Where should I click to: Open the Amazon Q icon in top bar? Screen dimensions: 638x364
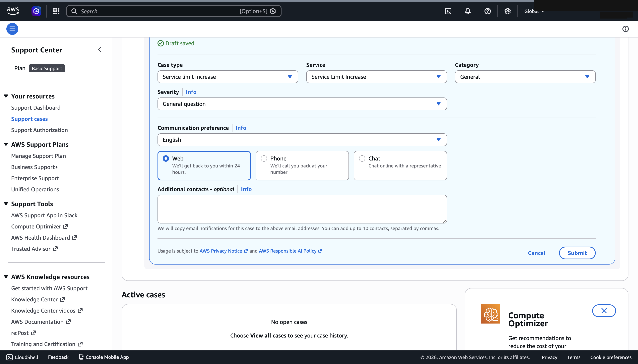click(36, 11)
